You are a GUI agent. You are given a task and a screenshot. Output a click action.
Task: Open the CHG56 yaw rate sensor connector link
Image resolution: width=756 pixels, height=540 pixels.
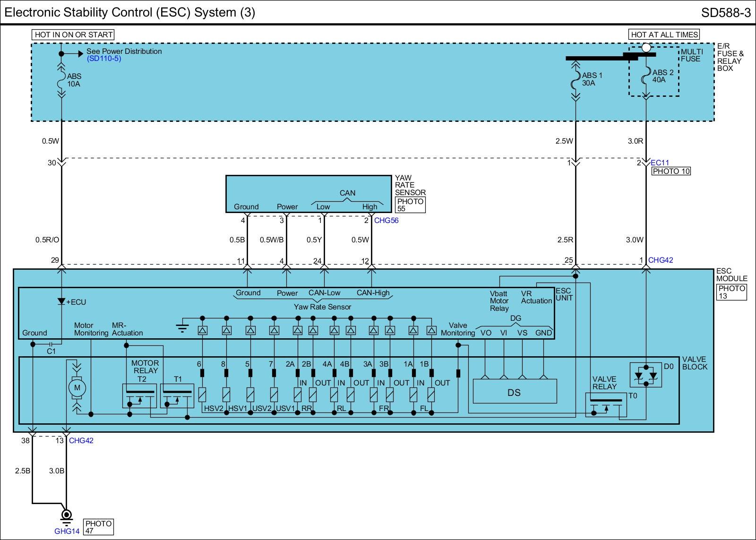[386, 220]
